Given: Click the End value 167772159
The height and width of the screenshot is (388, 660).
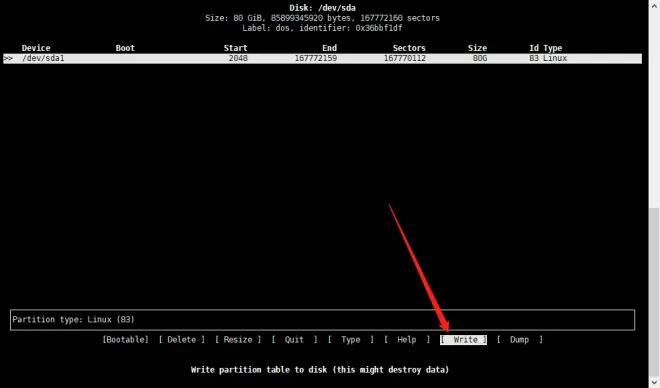Looking at the screenshot, I should (x=316, y=58).
